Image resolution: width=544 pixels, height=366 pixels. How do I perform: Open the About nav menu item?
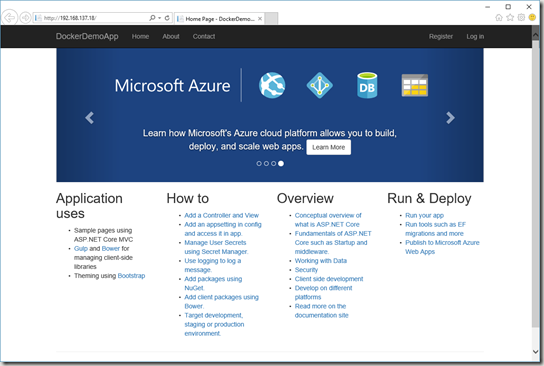click(171, 36)
